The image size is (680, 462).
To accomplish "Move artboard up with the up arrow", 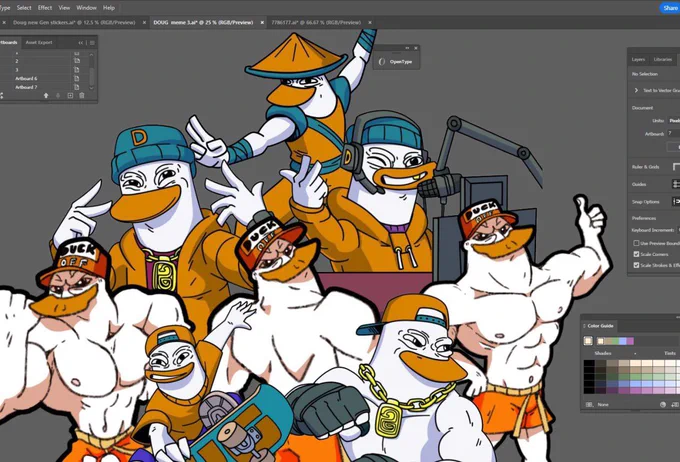I will 46,95.
